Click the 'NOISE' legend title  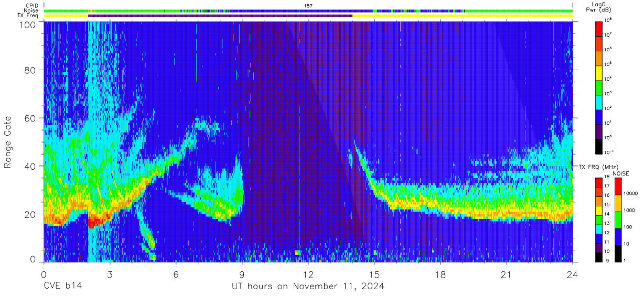point(621,173)
